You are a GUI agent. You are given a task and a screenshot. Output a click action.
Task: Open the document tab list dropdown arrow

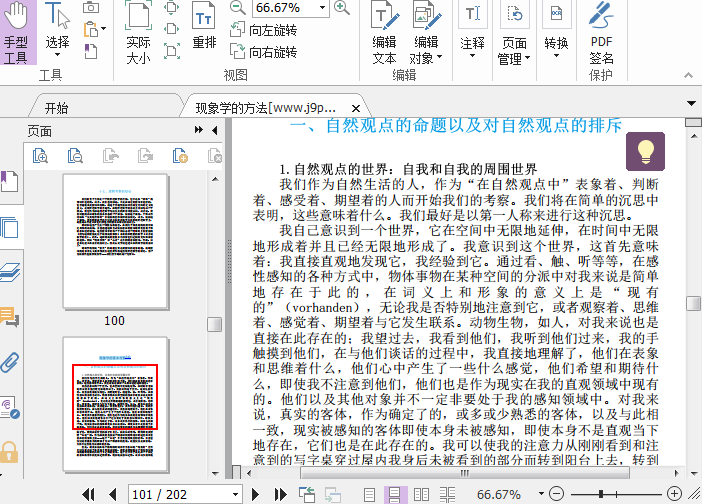coord(692,103)
